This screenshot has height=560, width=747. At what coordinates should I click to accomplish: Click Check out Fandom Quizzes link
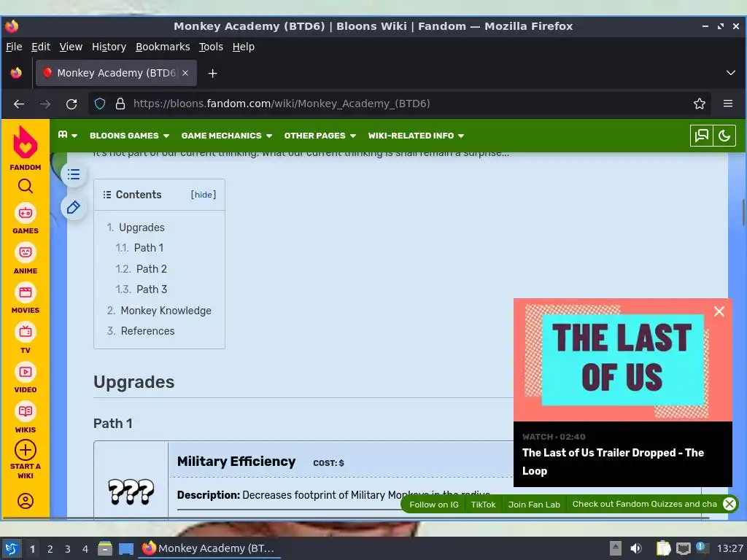(645, 504)
